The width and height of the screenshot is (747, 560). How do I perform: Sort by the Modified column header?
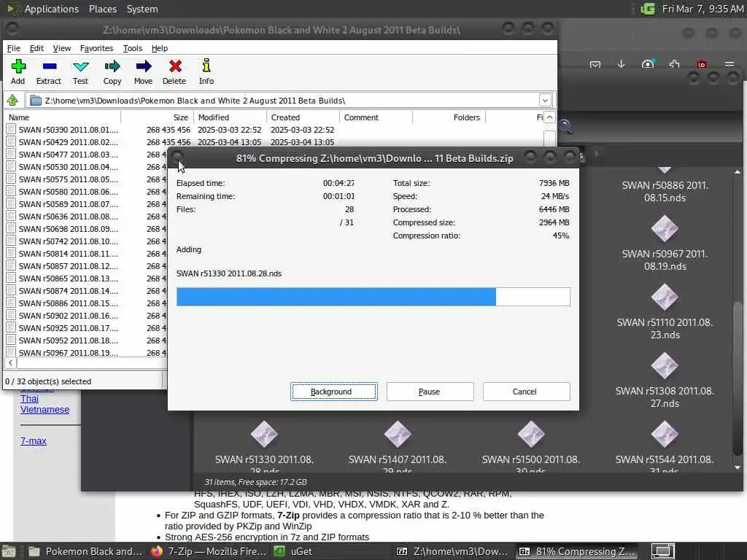pyautogui.click(x=230, y=117)
